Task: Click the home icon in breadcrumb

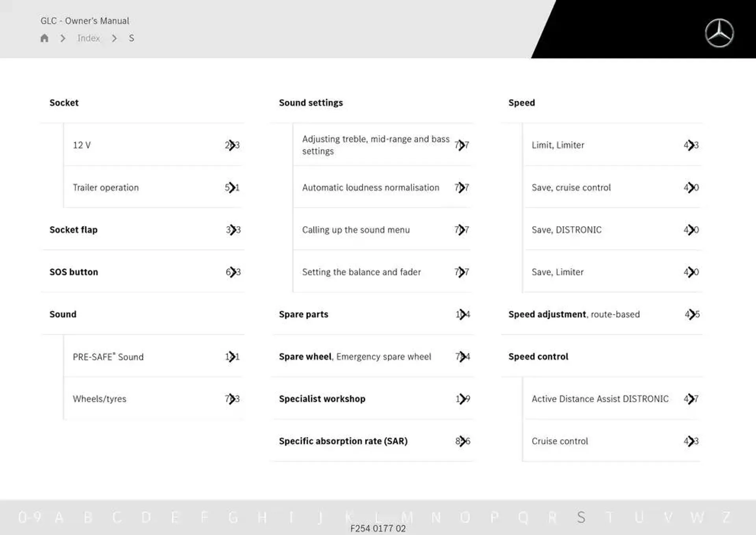Action: pos(46,38)
